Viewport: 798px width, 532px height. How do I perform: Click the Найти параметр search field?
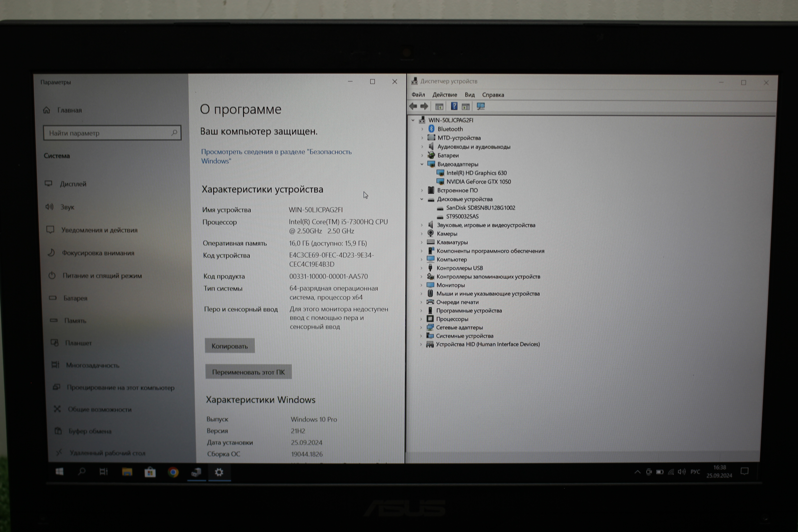pyautogui.click(x=109, y=133)
